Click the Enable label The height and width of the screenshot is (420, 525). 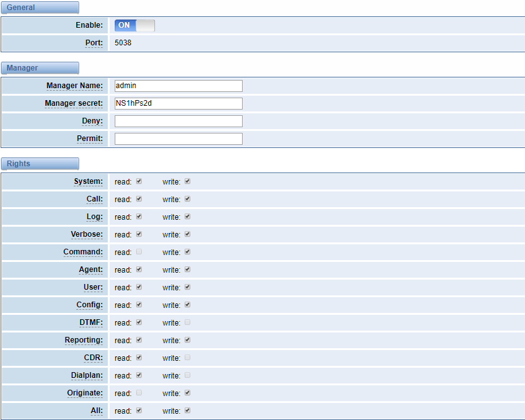click(x=89, y=25)
